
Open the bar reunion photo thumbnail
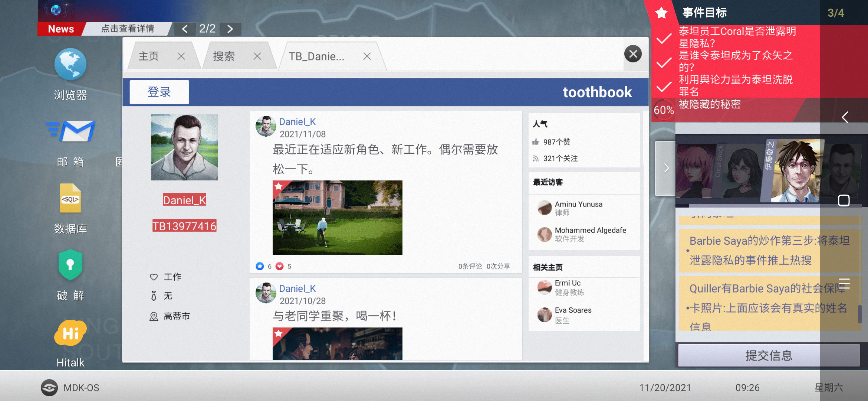[337, 343]
